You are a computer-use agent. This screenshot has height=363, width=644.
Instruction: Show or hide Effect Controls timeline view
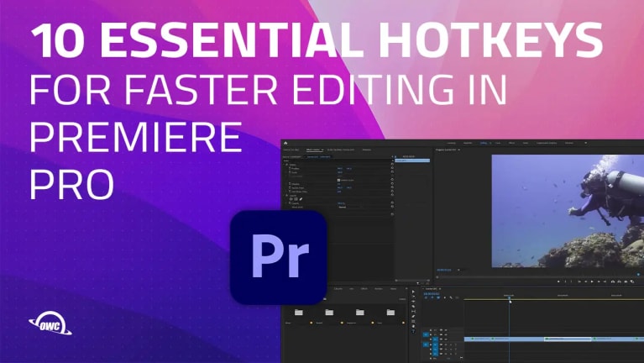pos(392,156)
